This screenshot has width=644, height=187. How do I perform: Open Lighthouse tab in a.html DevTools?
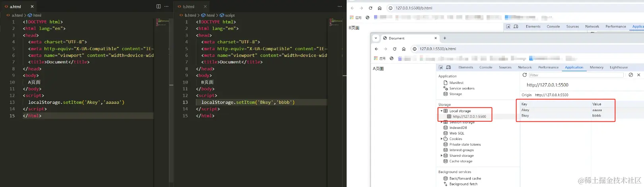click(x=619, y=67)
